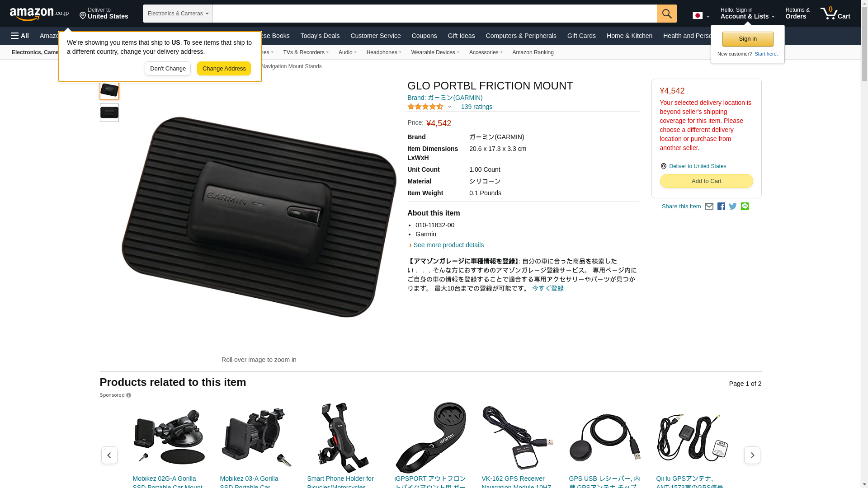
Task: Click into the search text field
Action: click(x=434, y=14)
